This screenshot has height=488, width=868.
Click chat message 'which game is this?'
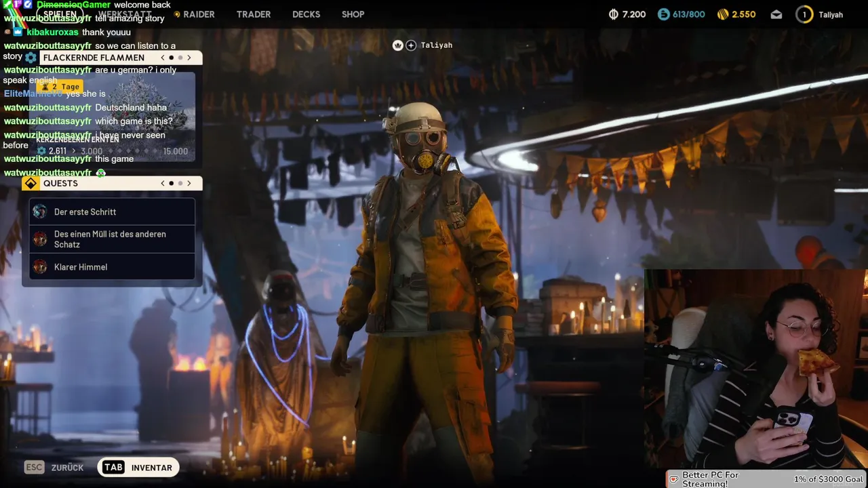tap(134, 121)
